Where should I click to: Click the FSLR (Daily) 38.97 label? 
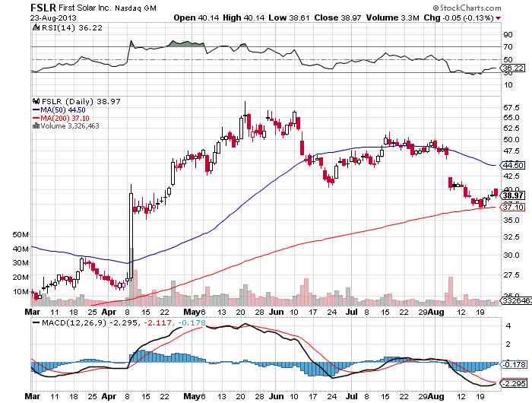click(81, 102)
